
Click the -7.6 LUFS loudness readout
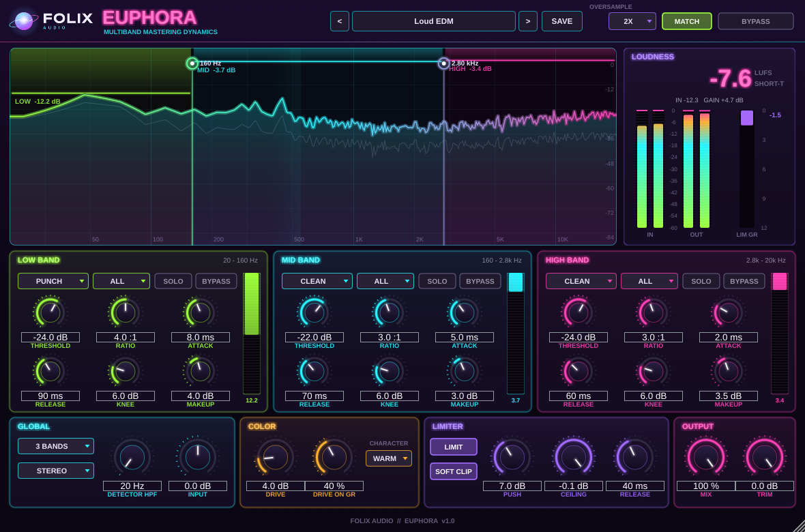(x=730, y=79)
